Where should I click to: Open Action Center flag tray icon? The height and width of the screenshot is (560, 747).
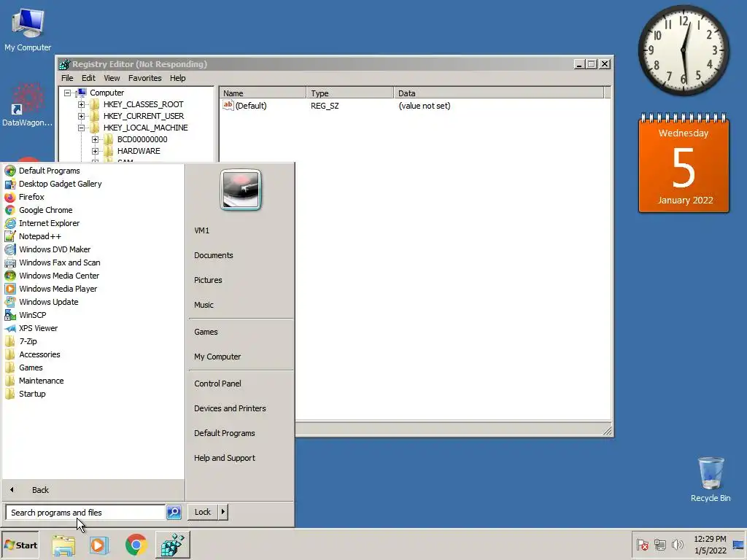pyautogui.click(x=642, y=545)
